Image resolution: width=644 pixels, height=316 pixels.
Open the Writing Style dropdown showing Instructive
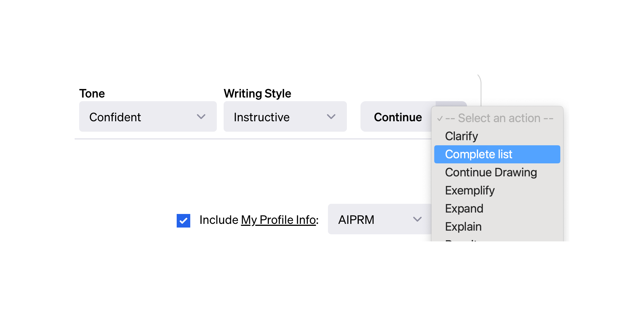[x=285, y=116]
